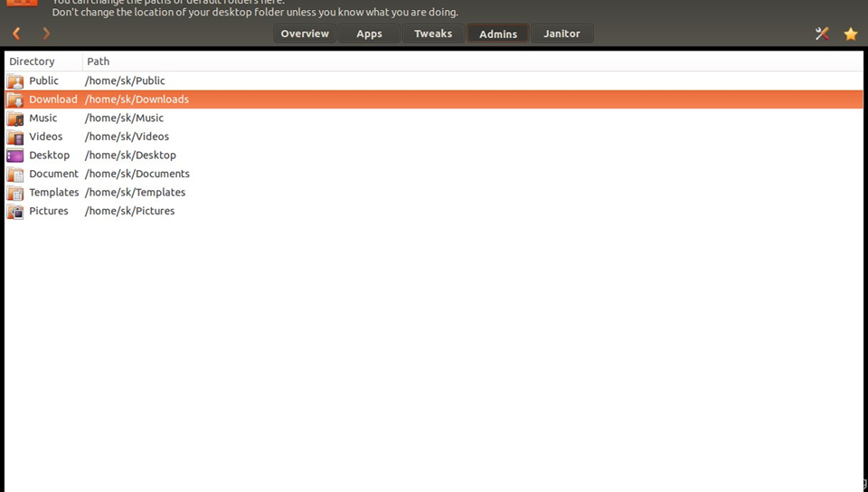The height and width of the screenshot is (492, 868).
Task: Switch to the Overview tab
Action: point(305,33)
